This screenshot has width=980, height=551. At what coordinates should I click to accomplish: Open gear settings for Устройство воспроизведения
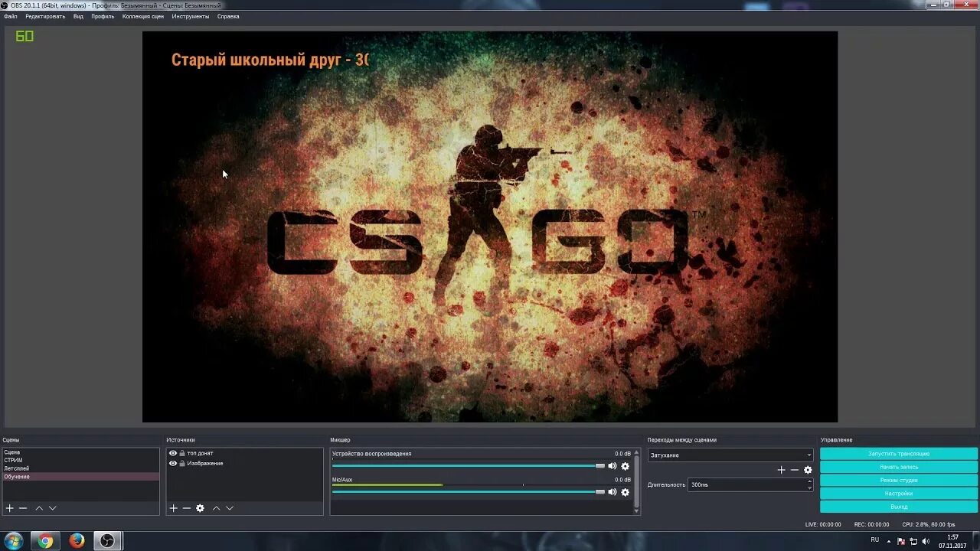pyautogui.click(x=625, y=466)
